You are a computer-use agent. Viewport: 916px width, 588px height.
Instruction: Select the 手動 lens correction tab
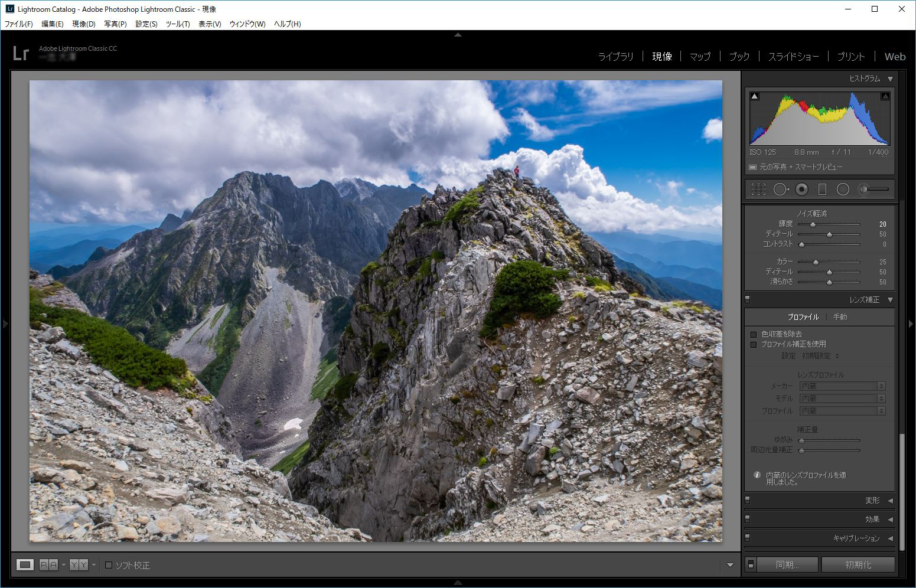pos(840,317)
